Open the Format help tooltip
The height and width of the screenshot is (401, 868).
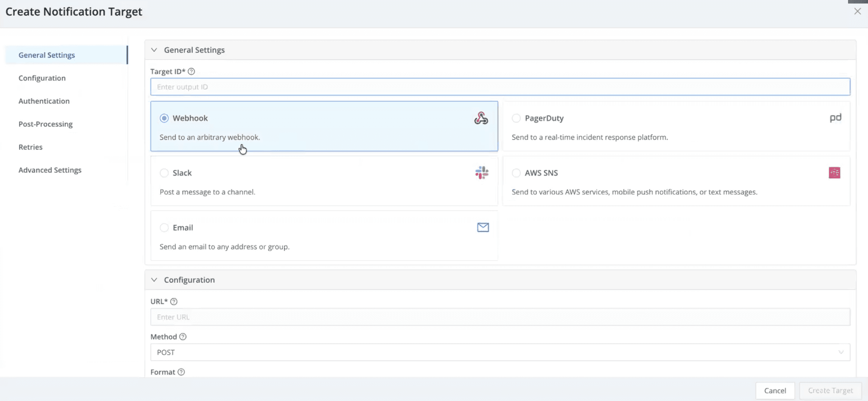point(181,372)
